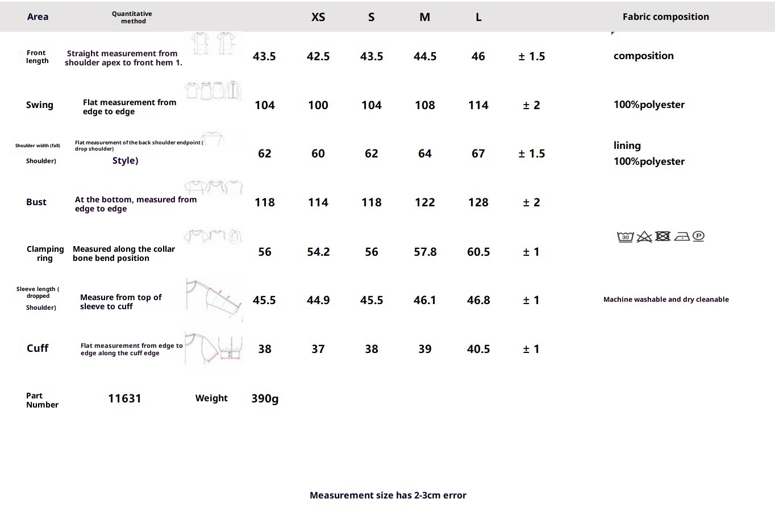Click the 390g weight value
Image resolution: width=775 pixels, height=532 pixels.
(265, 398)
